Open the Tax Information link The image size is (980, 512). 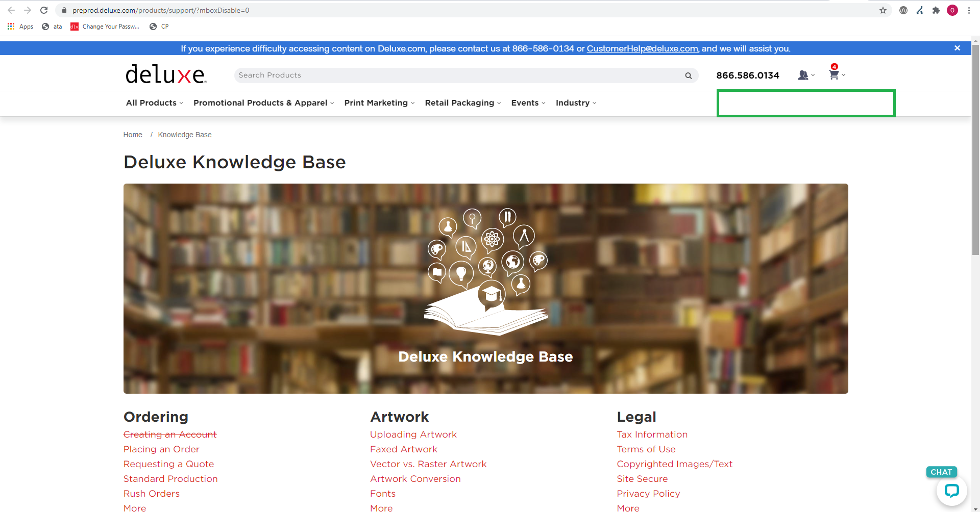point(652,434)
